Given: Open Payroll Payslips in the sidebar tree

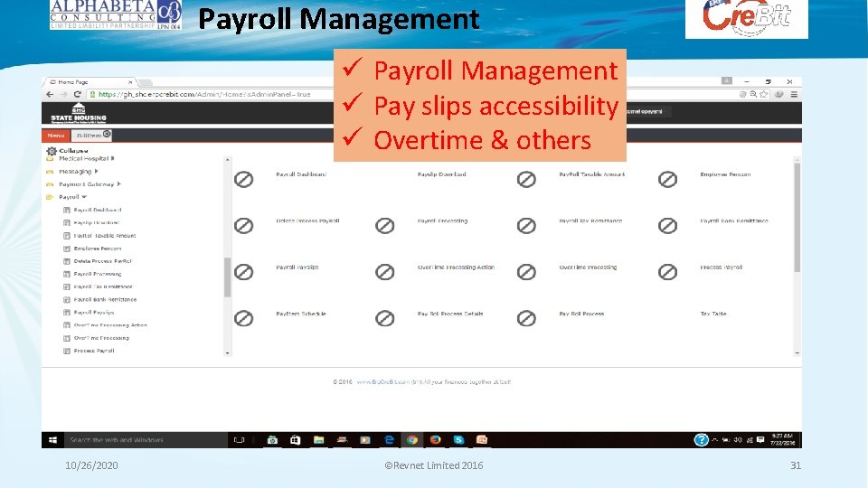Looking at the screenshot, I should click(94, 312).
